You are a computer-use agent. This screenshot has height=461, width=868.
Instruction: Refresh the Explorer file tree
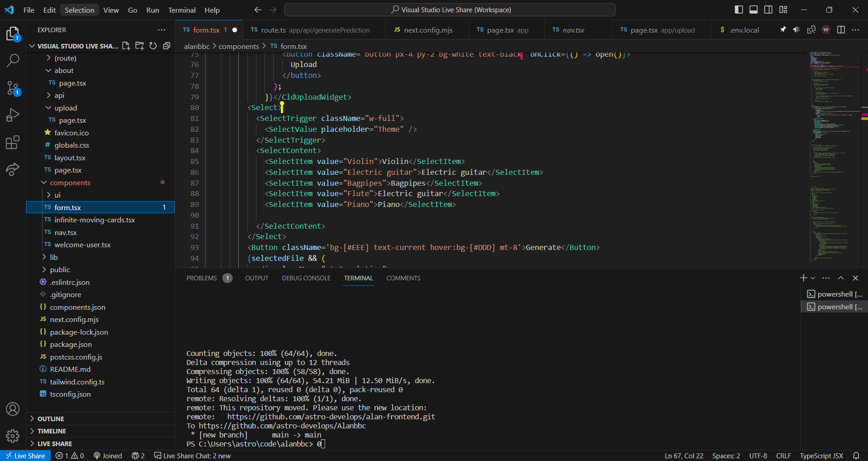pos(153,46)
